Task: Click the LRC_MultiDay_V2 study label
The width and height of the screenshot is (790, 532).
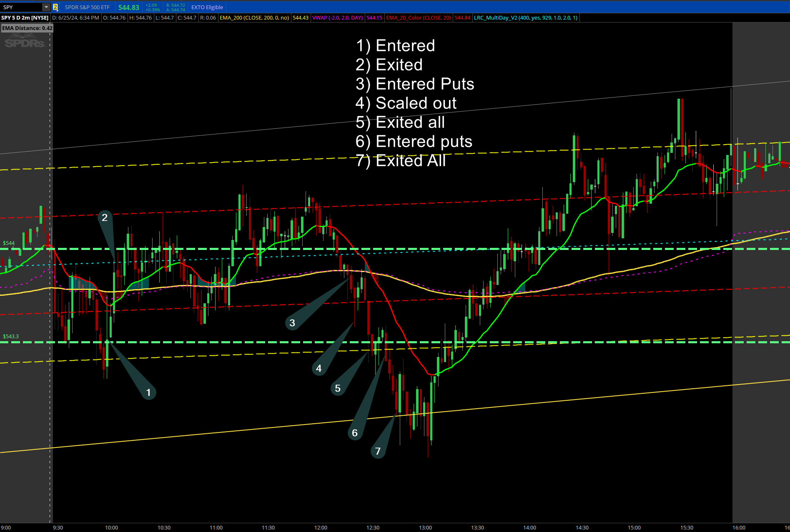Action: coord(525,18)
